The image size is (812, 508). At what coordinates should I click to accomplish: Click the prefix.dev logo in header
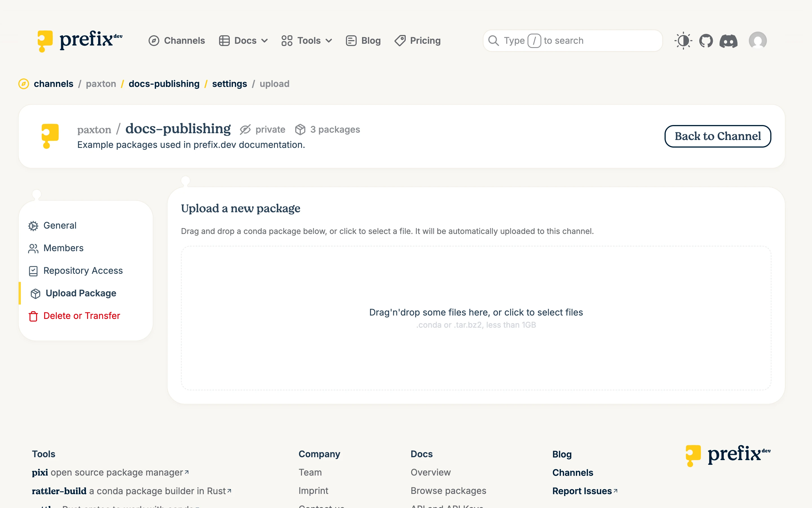coord(80,41)
